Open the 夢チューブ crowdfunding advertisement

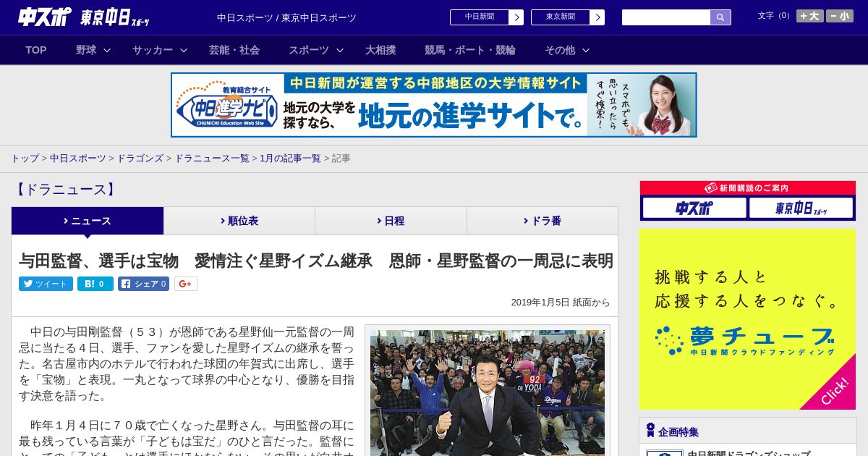click(x=747, y=319)
